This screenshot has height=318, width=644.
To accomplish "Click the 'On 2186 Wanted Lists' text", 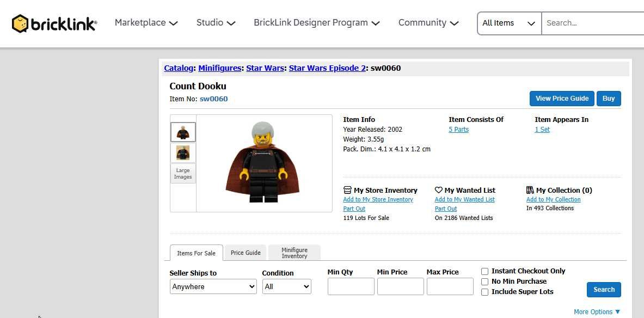I will (464, 218).
